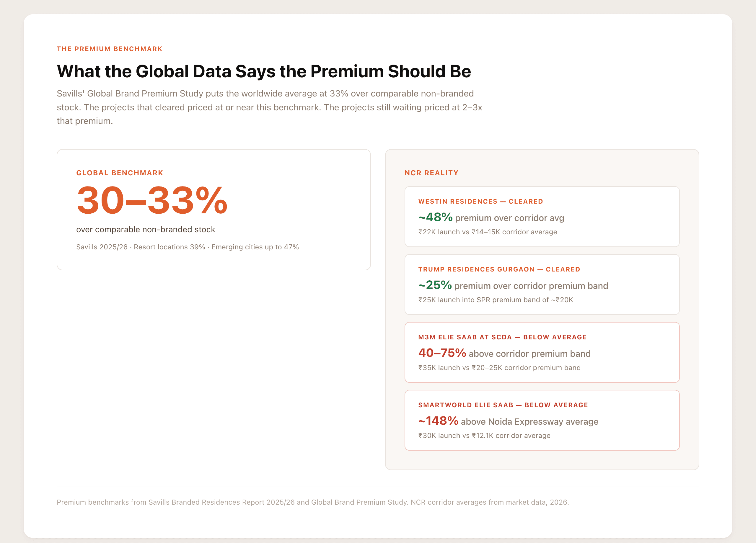Select the large 30–33% figure

152,200
